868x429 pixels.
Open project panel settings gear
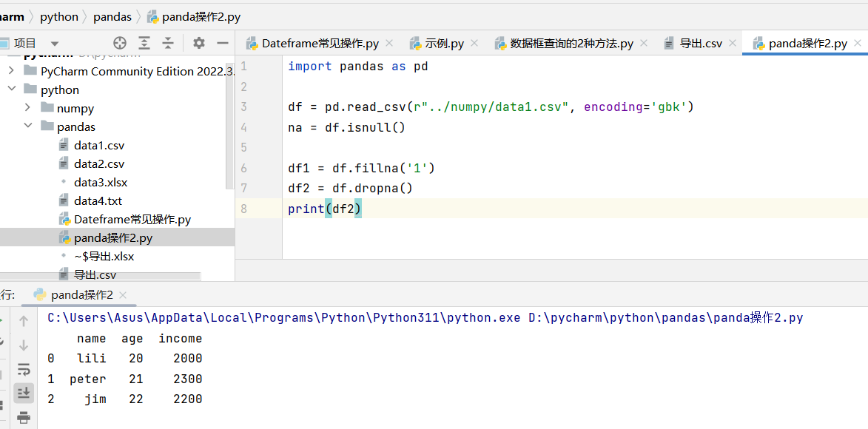[198, 43]
